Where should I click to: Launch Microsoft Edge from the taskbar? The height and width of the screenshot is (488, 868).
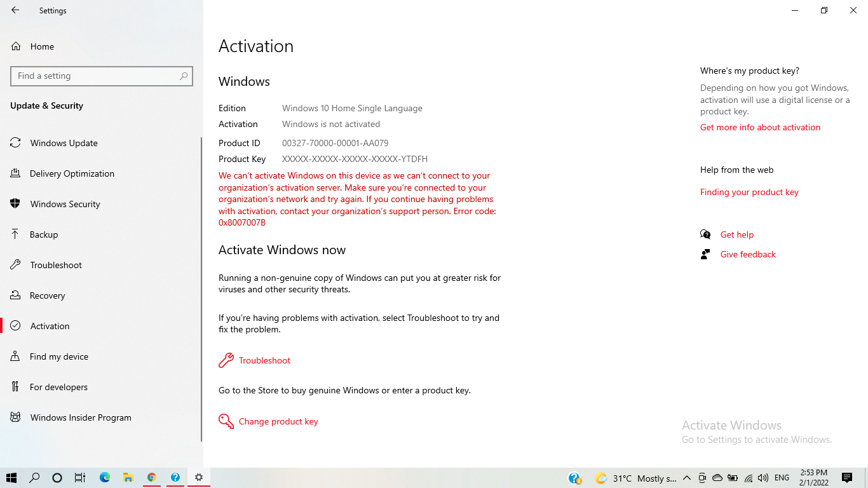point(104,477)
